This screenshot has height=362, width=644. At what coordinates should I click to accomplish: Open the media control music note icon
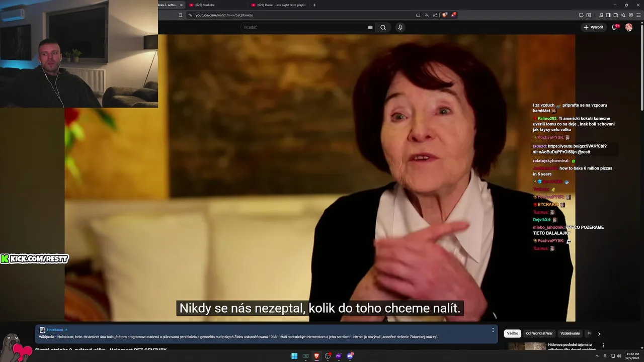[x=601, y=15]
